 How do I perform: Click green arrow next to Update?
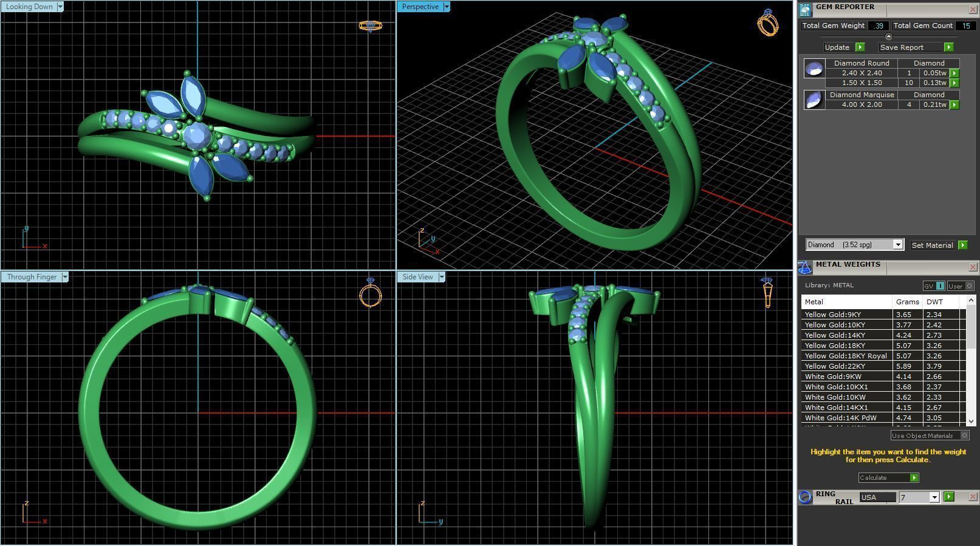coord(860,47)
